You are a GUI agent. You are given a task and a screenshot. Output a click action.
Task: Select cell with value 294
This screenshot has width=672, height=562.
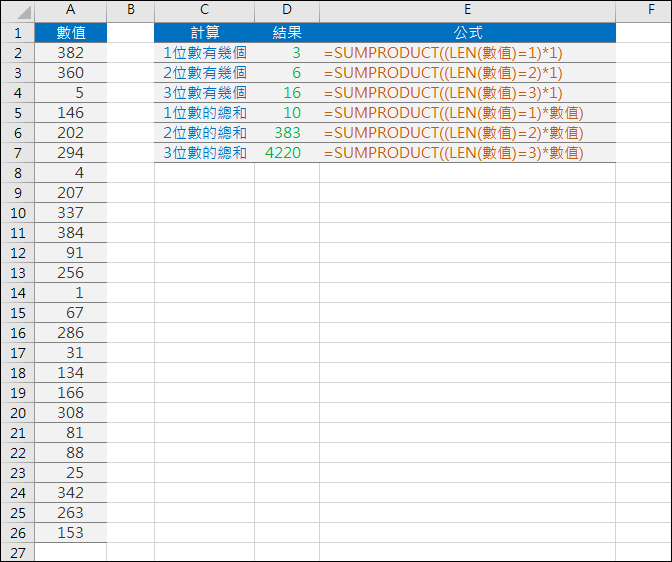(71, 153)
